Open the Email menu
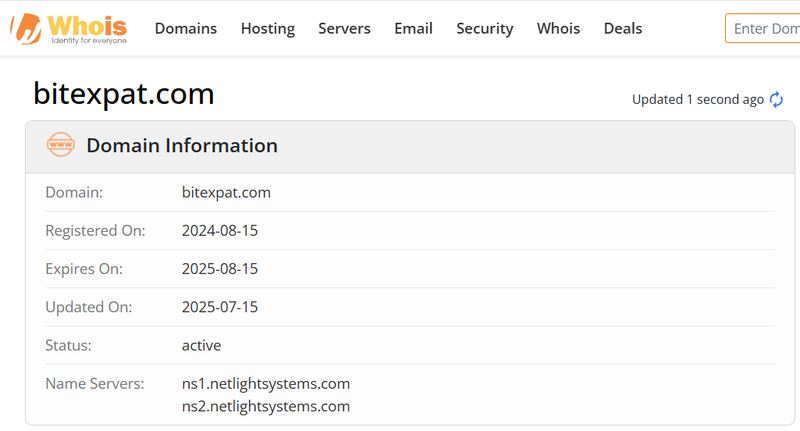The height and width of the screenshot is (431, 800). click(x=413, y=29)
